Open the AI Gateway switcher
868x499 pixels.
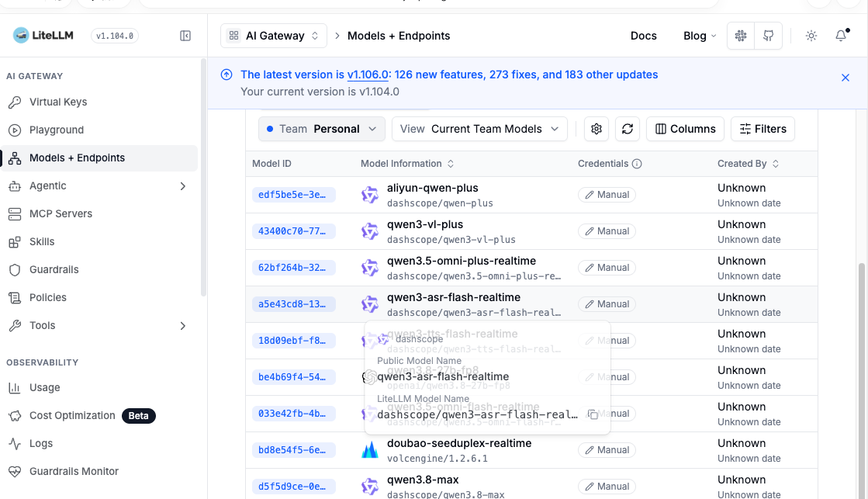pyautogui.click(x=274, y=36)
